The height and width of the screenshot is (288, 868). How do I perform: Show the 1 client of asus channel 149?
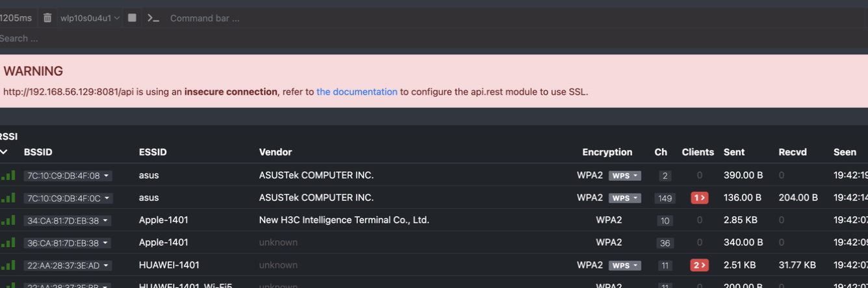(699, 198)
